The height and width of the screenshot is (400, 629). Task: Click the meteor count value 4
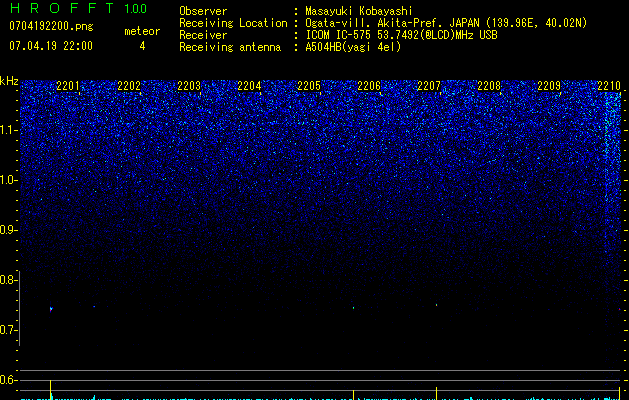(142, 46)
